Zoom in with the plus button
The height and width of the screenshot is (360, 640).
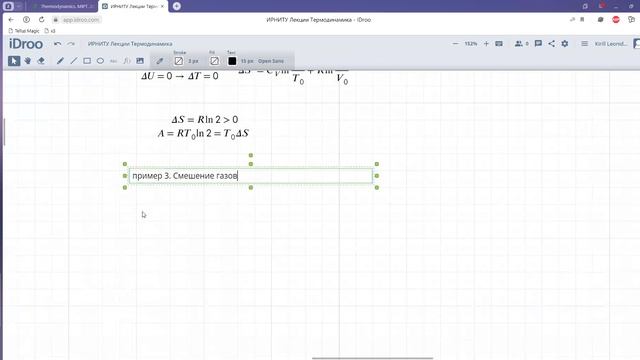[486, 44]
